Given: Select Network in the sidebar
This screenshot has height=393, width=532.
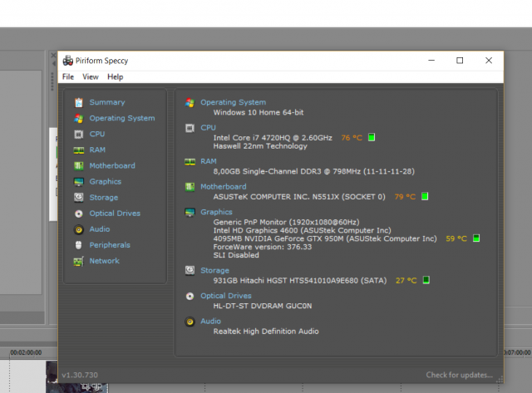Looking at the screenshot, I should (104, 261).
